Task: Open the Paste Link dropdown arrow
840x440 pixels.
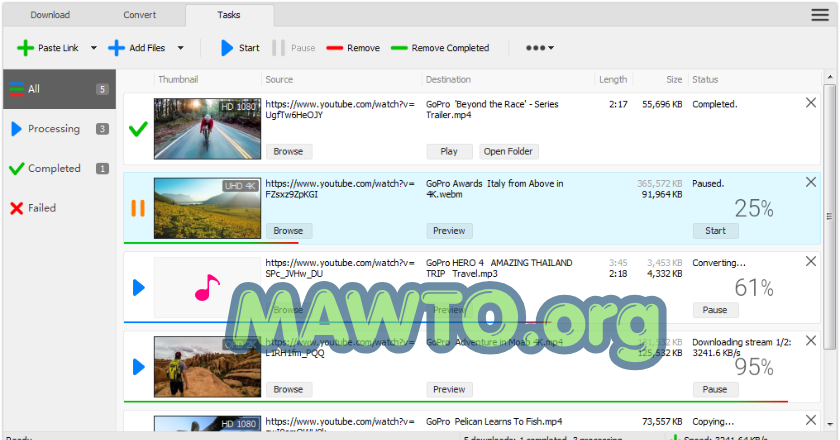Action: (x=94, y=48)
